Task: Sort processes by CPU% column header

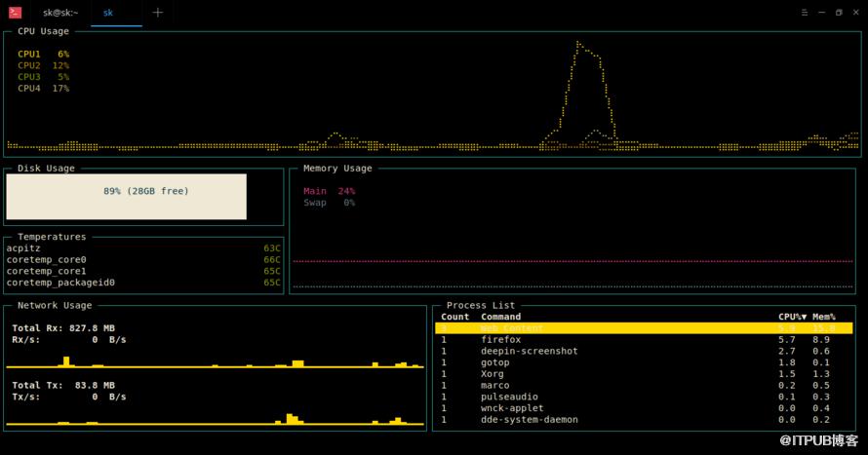Action: click(x=792, y=317)
